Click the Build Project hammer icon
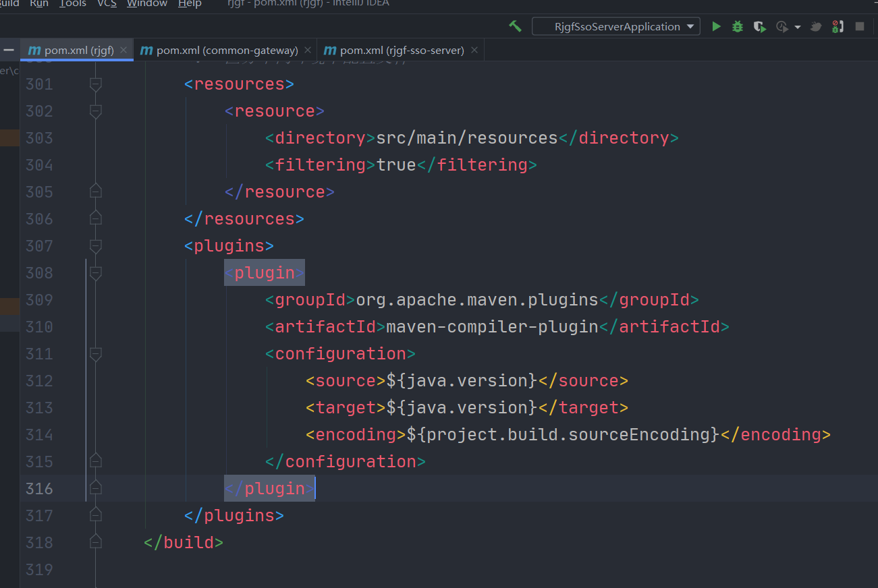 tap(515, 26)
